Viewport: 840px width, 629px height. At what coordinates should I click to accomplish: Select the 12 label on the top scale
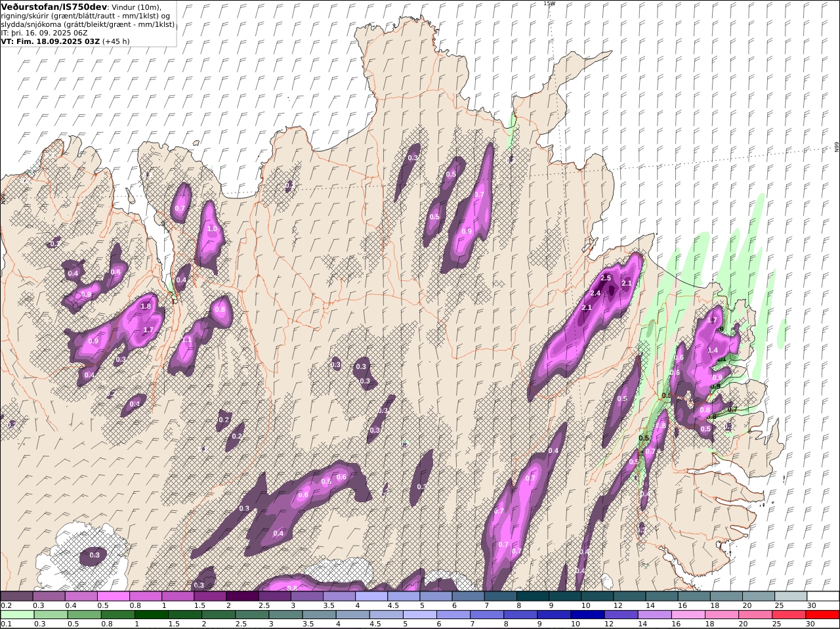point(618,605)
